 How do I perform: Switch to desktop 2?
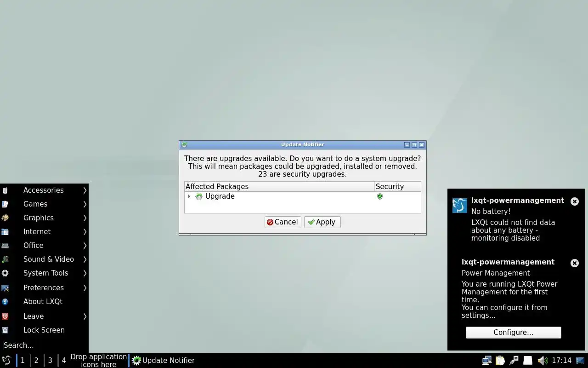tap(36, 360)
